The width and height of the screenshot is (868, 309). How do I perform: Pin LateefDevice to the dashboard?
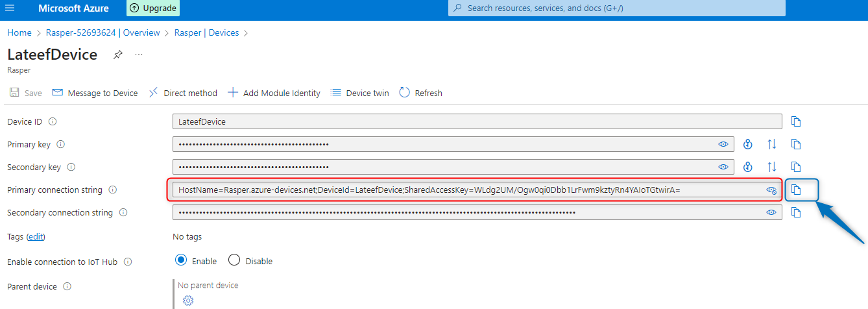(117, 55)
